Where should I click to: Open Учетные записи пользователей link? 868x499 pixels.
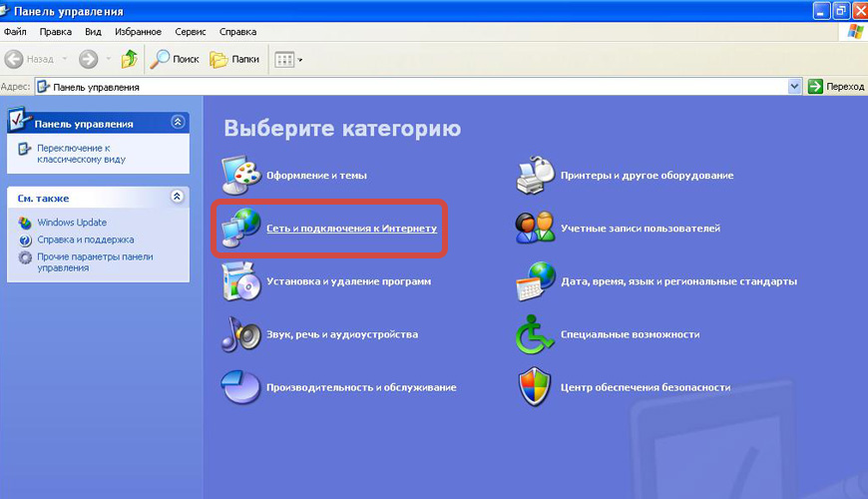coord(641,229)
